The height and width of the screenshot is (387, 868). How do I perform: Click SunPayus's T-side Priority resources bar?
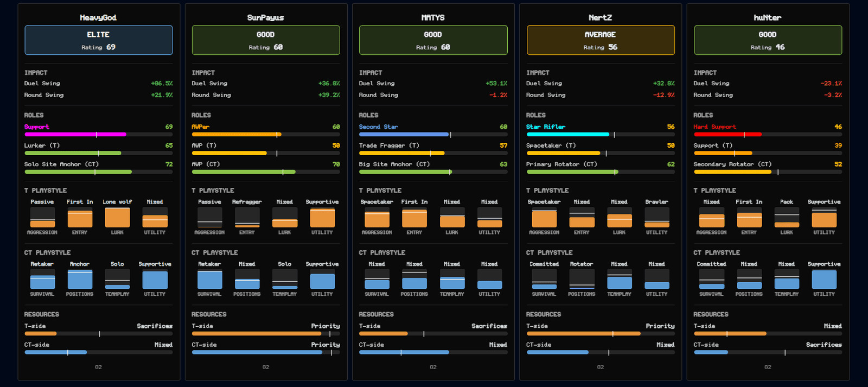(x=266, y=334)
